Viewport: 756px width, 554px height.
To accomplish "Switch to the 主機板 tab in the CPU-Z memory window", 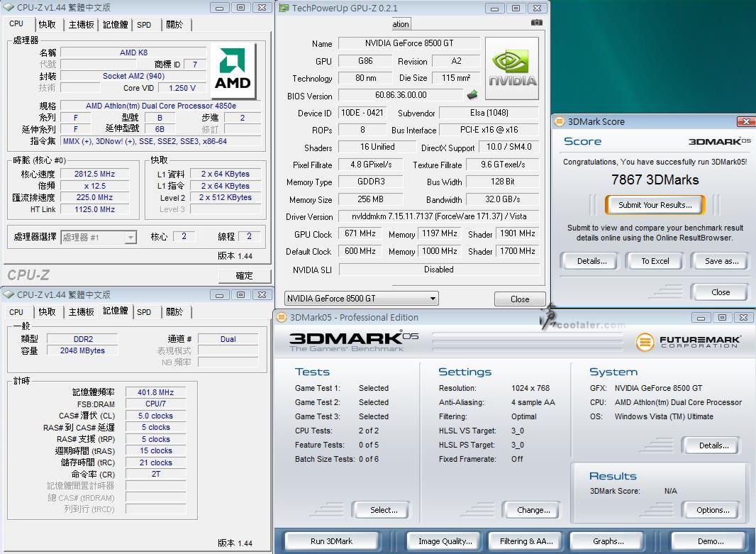I will 81,312.
